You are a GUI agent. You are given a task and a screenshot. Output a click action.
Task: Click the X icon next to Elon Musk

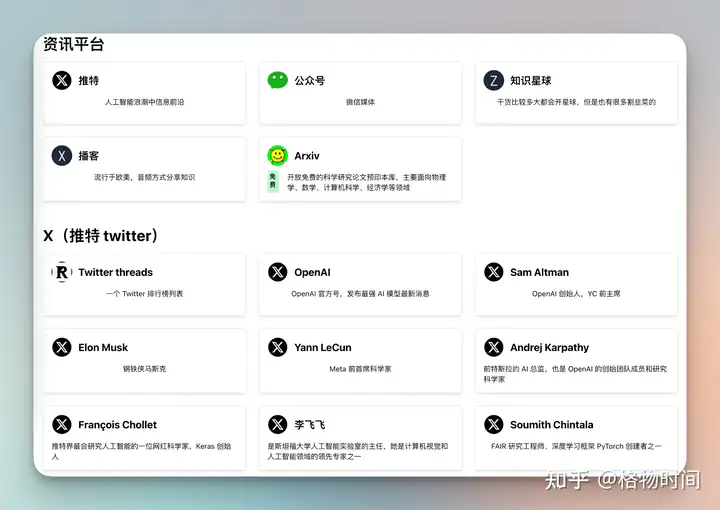62,347
